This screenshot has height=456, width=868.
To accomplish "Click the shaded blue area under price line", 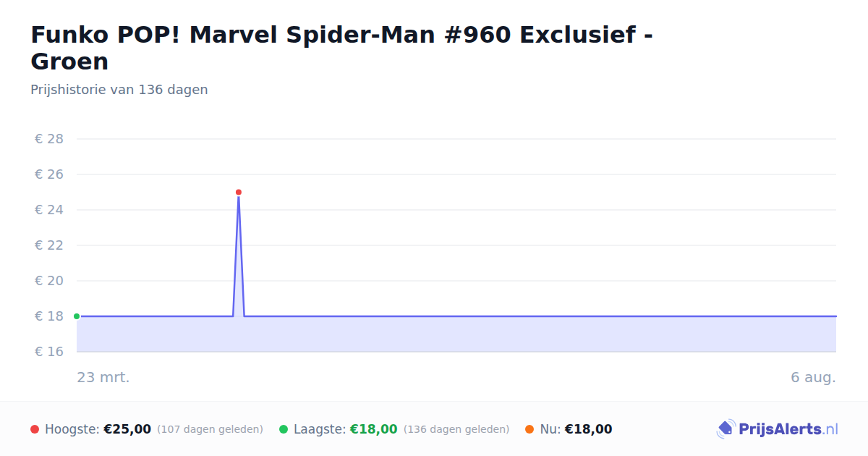I will (456, 334).
